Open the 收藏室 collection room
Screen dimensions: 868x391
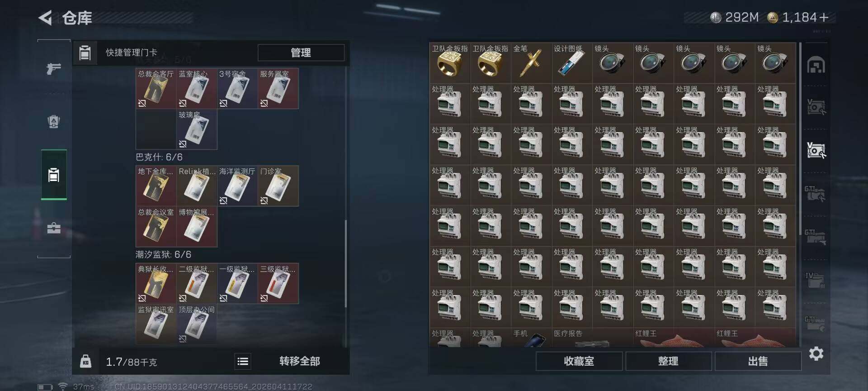[x=579, y=361]
